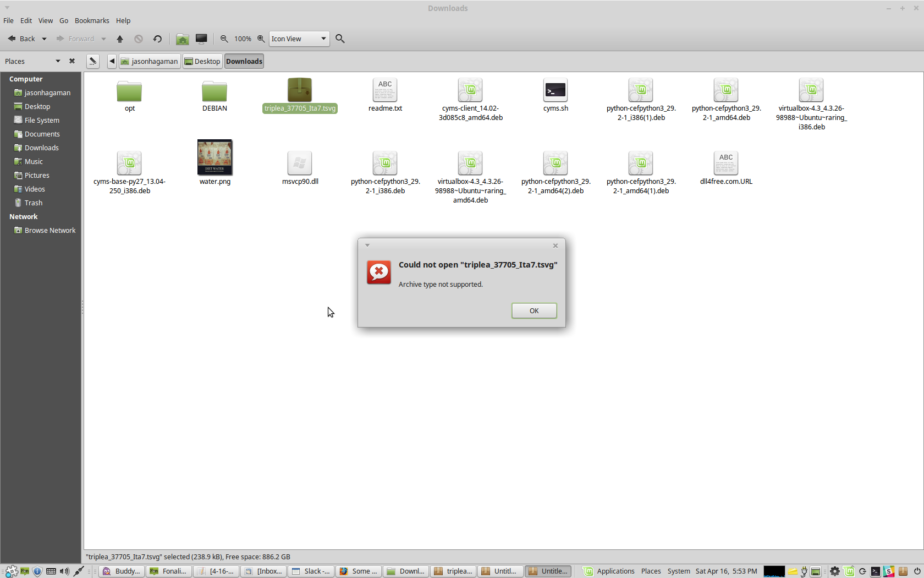The image size is (924, 578).
Task: Select cyms-client_14.02 amd64.deb package icon
Action: click(470, 90)
